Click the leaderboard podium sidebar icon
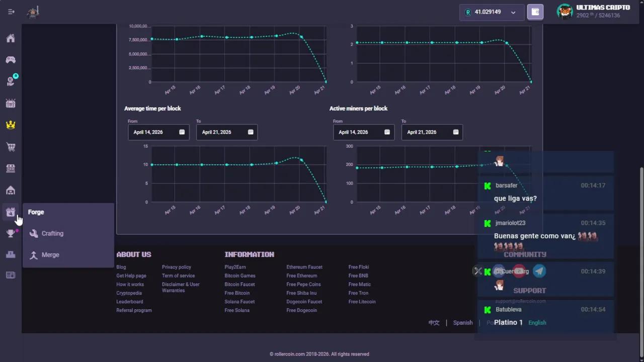The width and height of the screenshot is (644, 362). click(11, 254)
